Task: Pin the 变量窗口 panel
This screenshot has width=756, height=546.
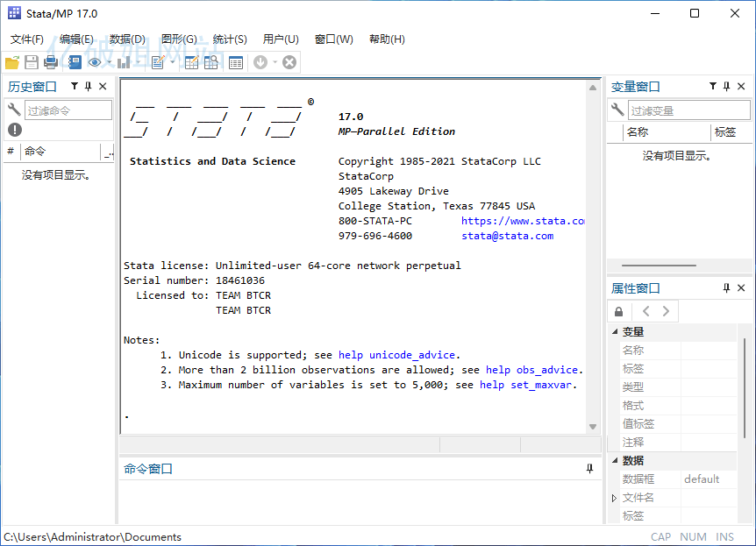Action: pyautogui.click(x=726, y=86)
